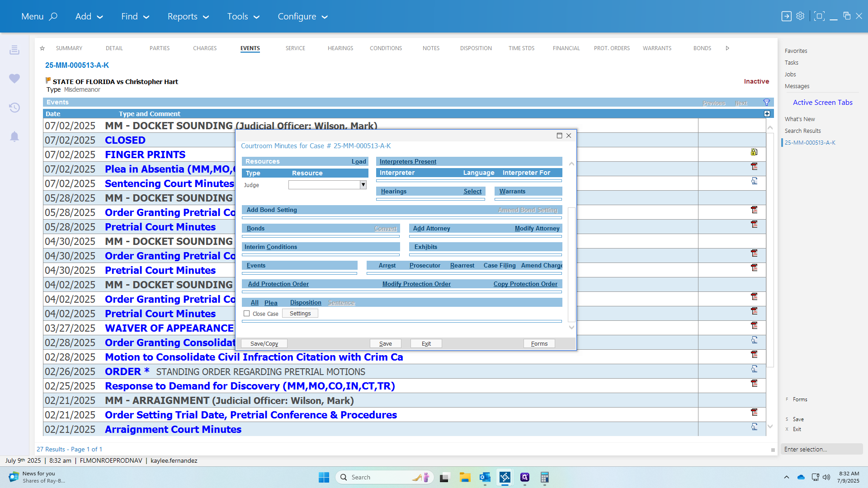This screenshot has width=868, height=488.
Task: Show hidden system tray icons chevron
Action: coord(787,477)
